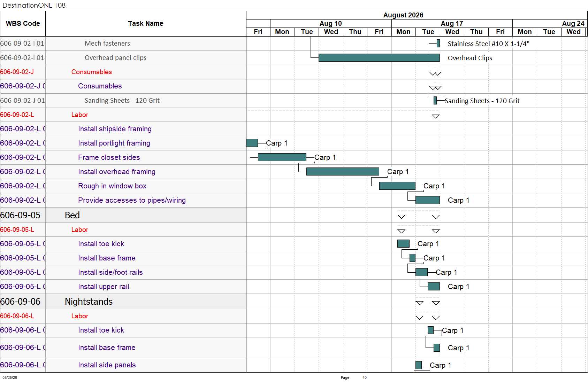Click the Install portlight framing Gantt bar

(252, 143)
